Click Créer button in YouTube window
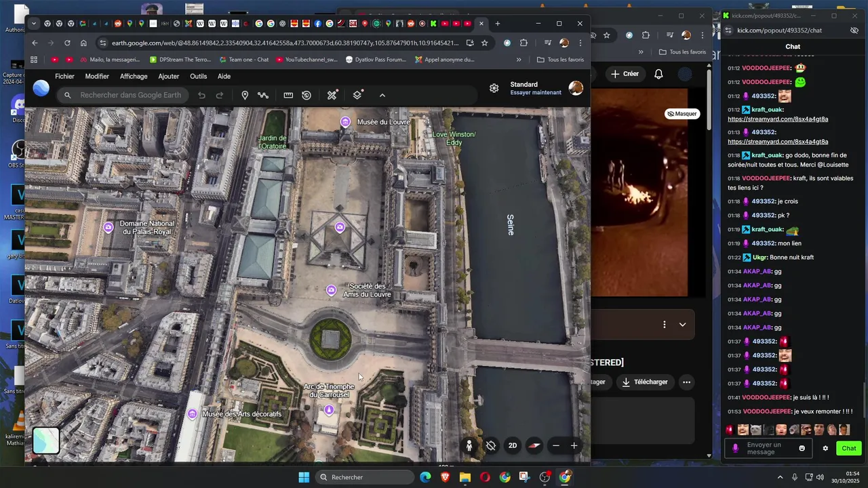 [x=625, y=74]
